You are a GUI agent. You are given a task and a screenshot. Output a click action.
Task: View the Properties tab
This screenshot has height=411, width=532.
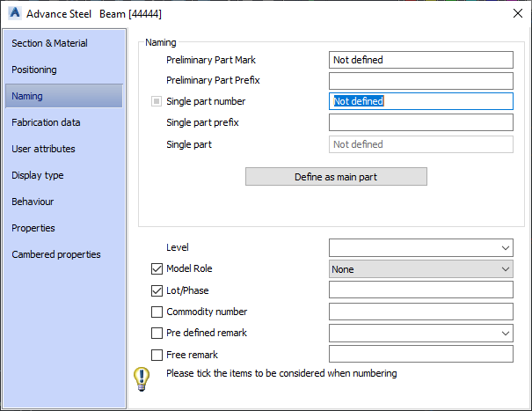tap(64, 228)
